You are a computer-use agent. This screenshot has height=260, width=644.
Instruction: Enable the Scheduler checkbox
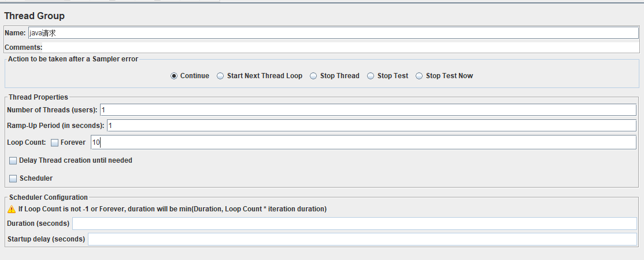(x=13, y=178)
